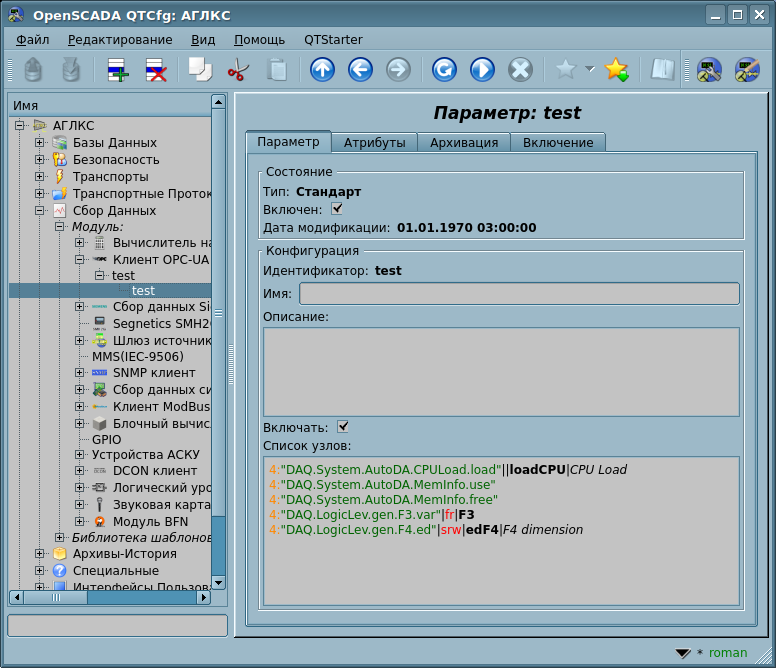Click the delete item toolbar icon
Screen dimensions: 776x668
click(x=156, y=70)
